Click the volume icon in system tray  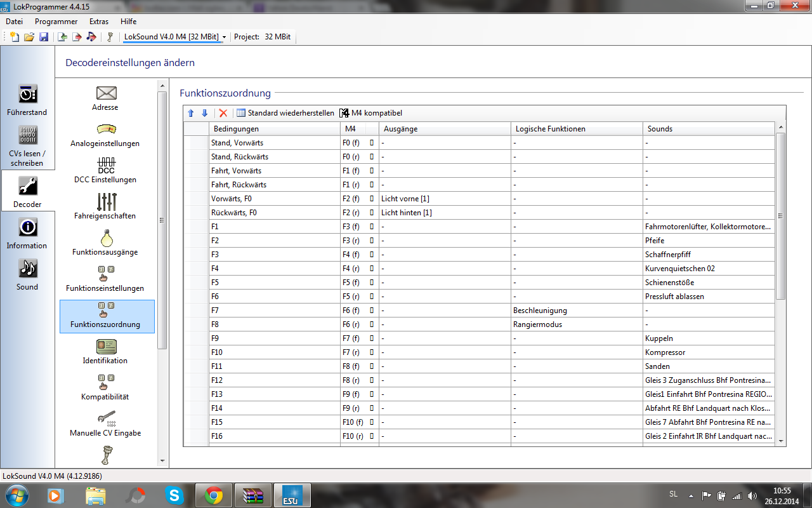point(752,495)
